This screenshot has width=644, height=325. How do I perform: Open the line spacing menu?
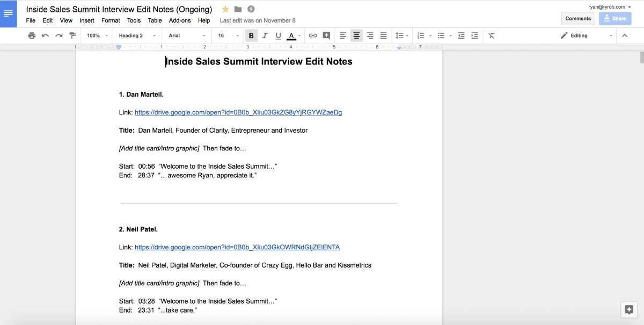402,35
